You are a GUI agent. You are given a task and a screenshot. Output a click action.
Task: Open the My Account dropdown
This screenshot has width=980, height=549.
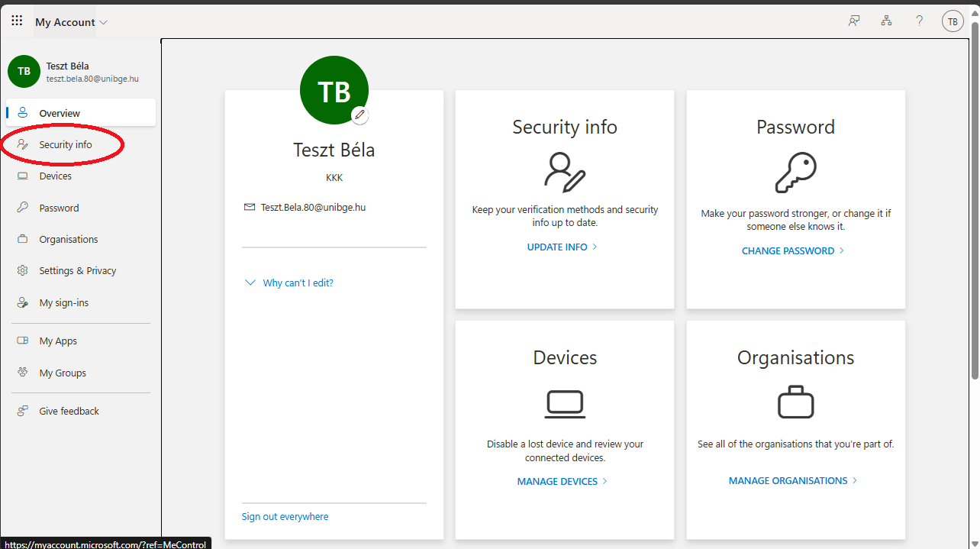[71, 22]
